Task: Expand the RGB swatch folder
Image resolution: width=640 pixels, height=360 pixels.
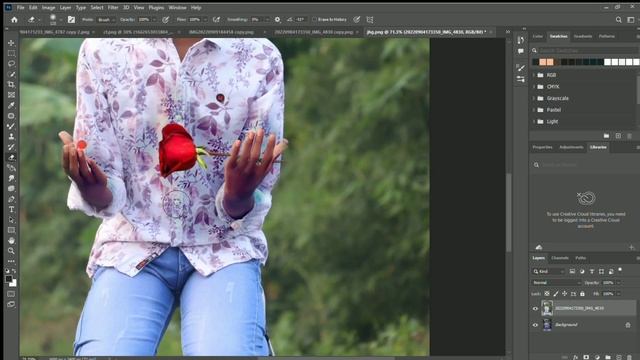Action: point(534,75)
